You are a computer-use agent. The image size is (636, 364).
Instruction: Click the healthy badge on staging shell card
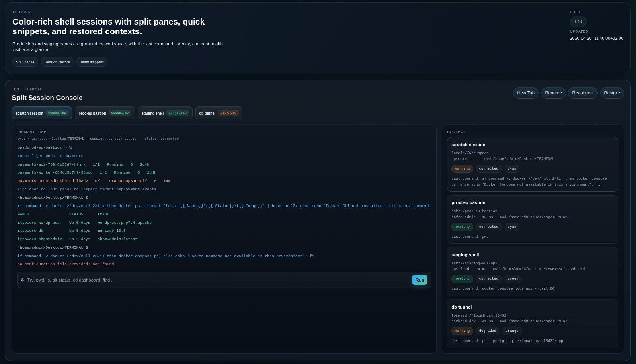click(x=462, y=279)
